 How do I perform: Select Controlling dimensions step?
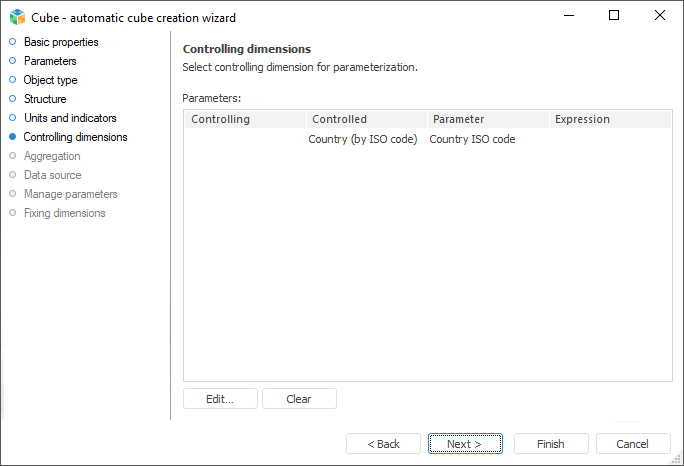pyautogui.click(x=75, y=137)
